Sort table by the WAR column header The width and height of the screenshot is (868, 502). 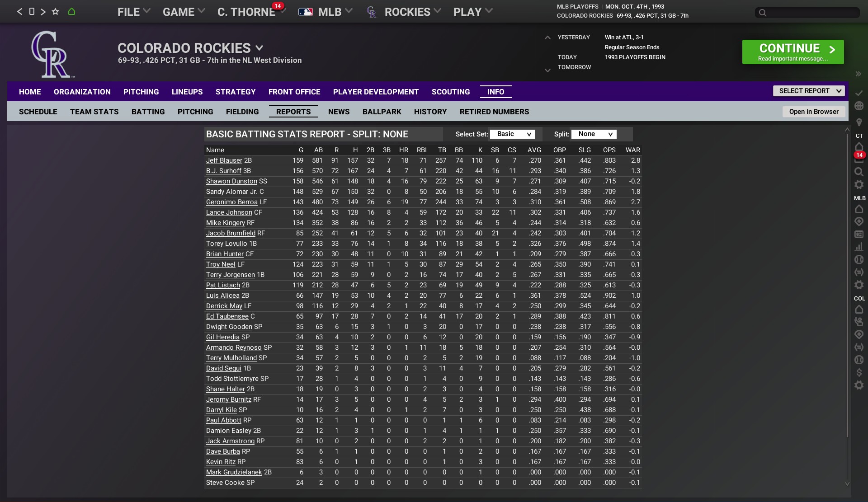(x=632, y=150)
